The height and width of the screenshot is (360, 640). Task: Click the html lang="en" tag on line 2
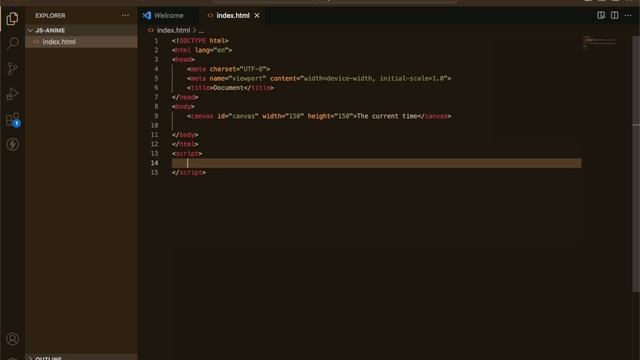click(202, 50)
